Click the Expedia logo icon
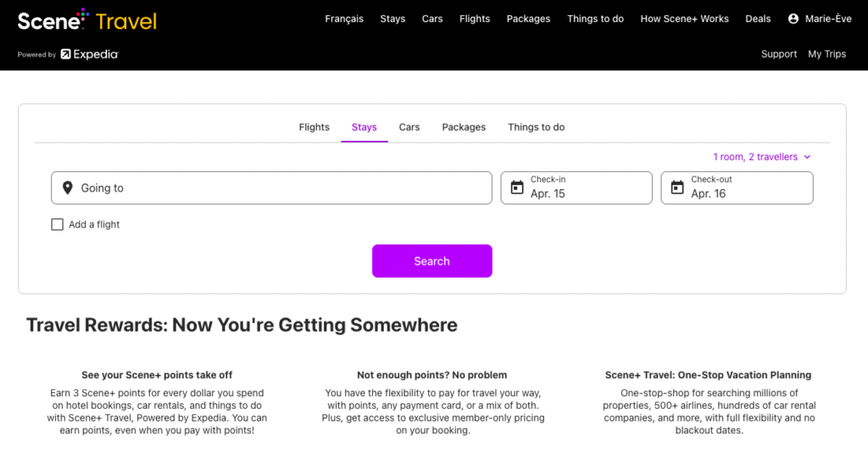The height and width of the screenshot is (464, 868). 65,54
